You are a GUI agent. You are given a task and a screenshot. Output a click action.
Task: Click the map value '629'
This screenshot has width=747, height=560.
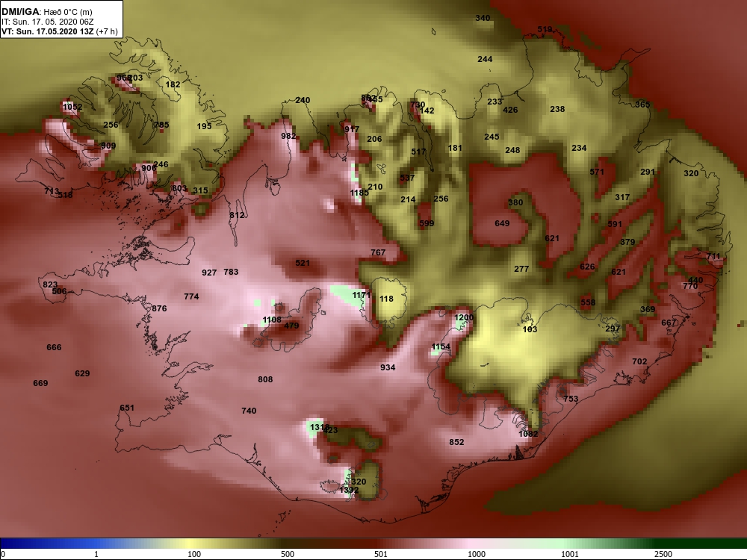coord(82,373)
